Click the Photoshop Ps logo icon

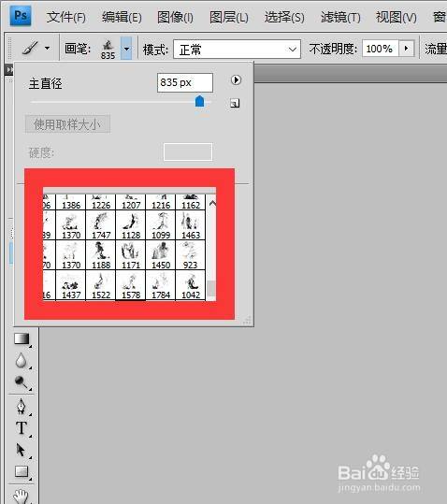coord(21,15)
